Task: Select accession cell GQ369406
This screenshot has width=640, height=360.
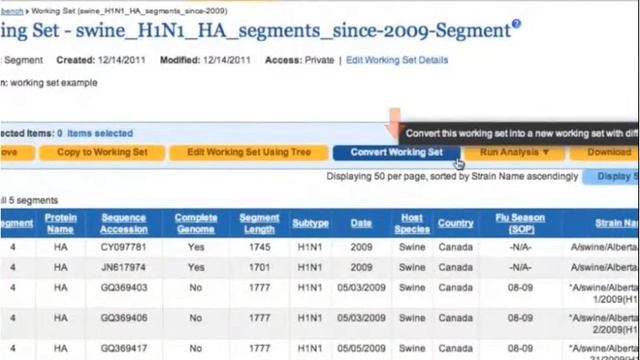Action: click(124, 318)
